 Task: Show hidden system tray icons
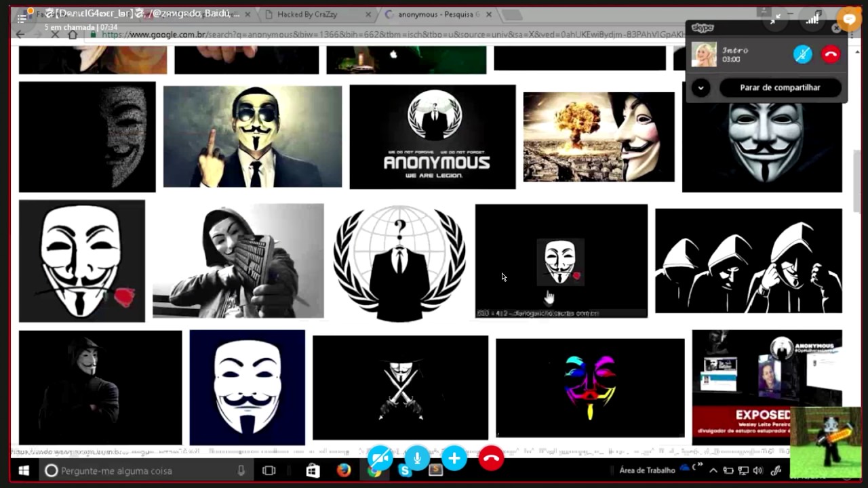point(713,470)
